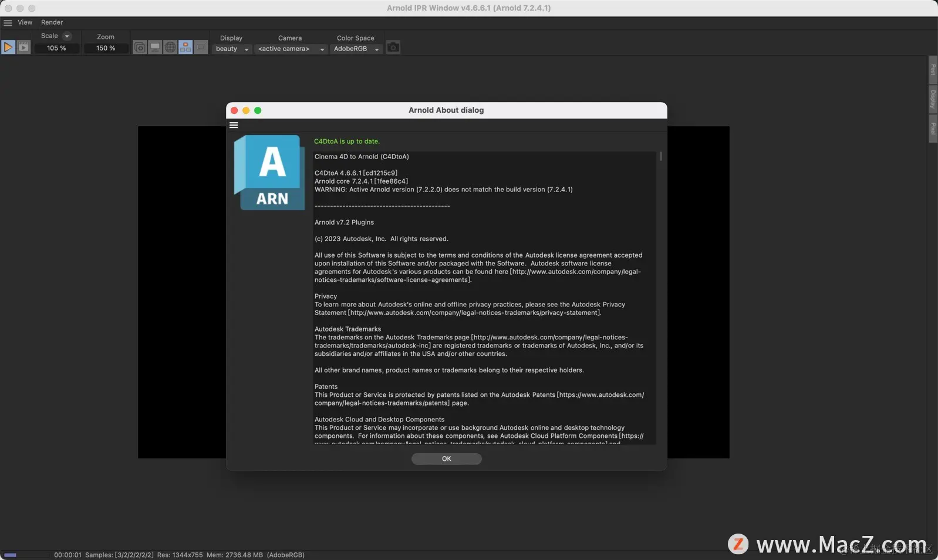This screenshot has width=938, height=560.
Task: Click the monitor display icon in toolbar
Action: [x=155, y=47]
